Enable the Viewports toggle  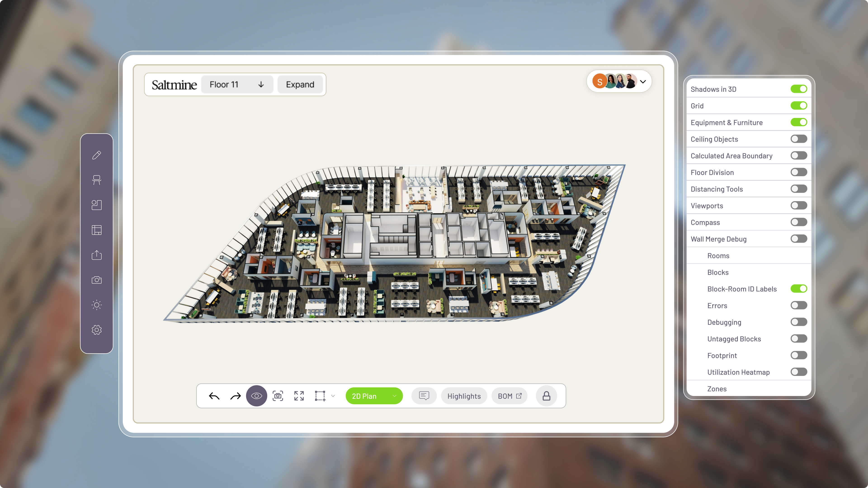point(799,205)
